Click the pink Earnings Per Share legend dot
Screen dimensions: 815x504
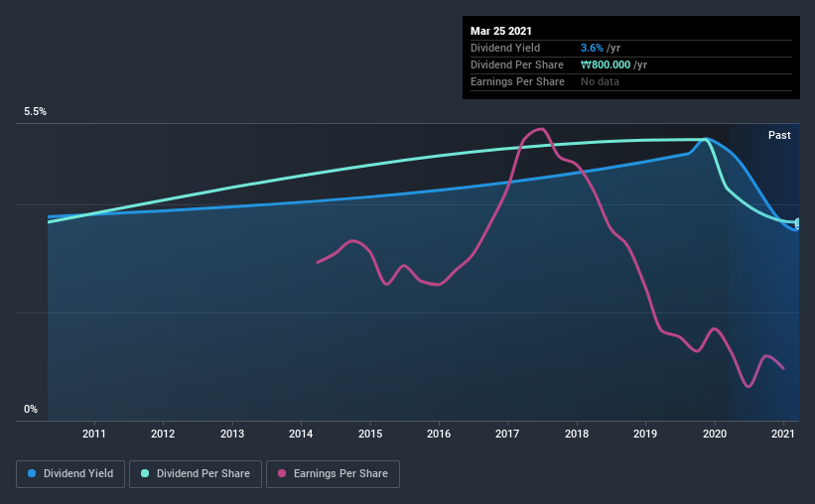tap(280, 474)
